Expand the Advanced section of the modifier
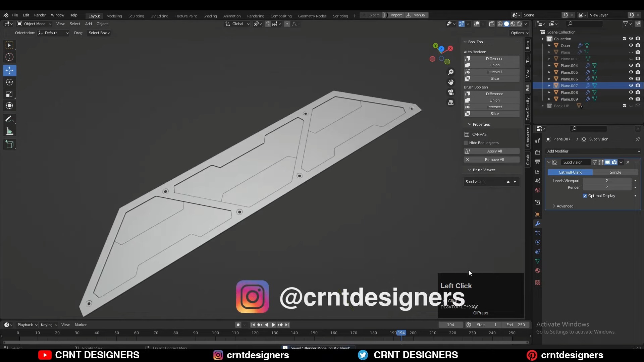Image resolution: width=644 pixels, height=362 pixels. click(565, 206)
